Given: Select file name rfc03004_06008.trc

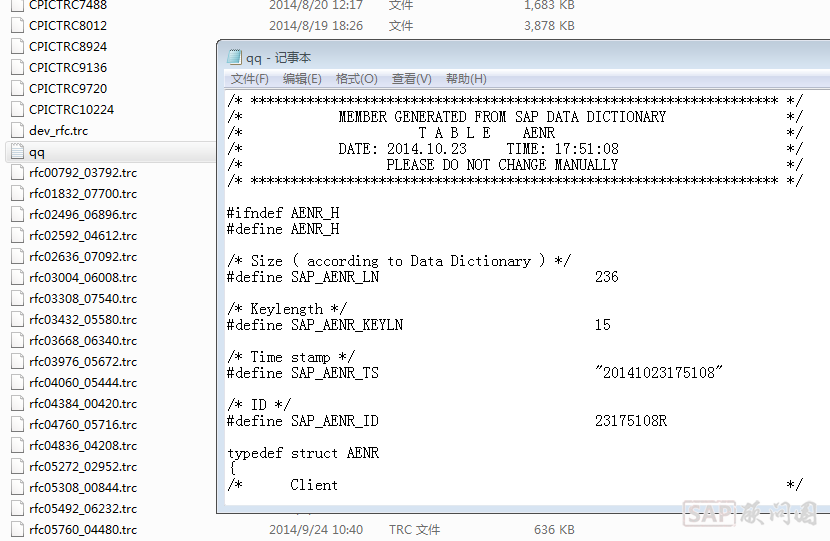Looking at the screenshot, I should coord(83,277).
